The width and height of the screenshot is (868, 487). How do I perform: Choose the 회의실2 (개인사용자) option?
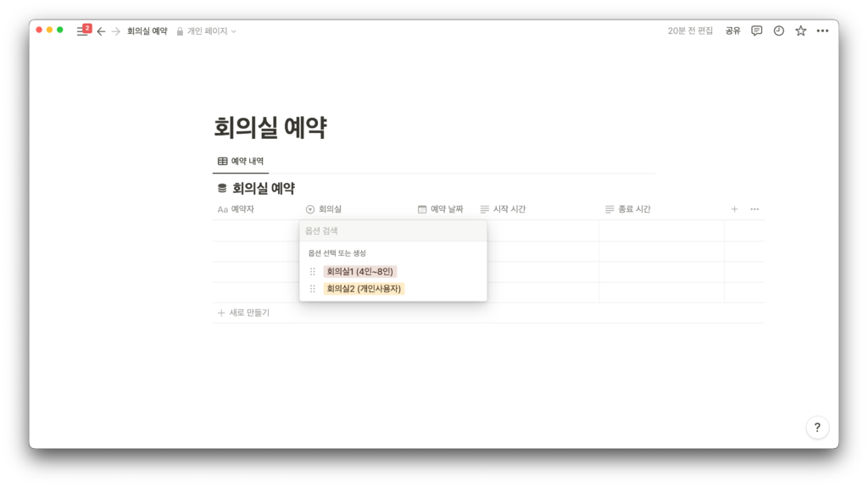click(364, 289)
